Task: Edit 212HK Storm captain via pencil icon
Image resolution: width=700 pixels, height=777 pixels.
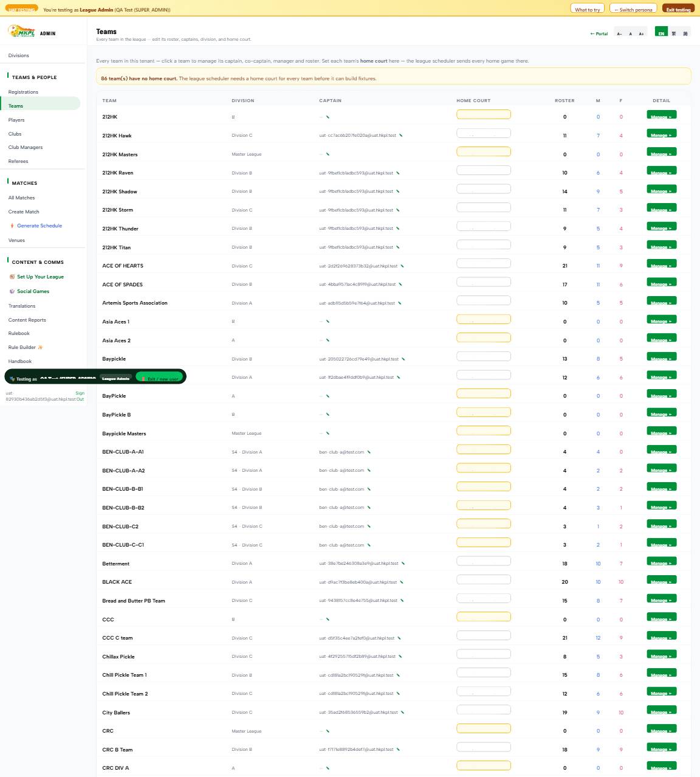Action: coord(398,210)
